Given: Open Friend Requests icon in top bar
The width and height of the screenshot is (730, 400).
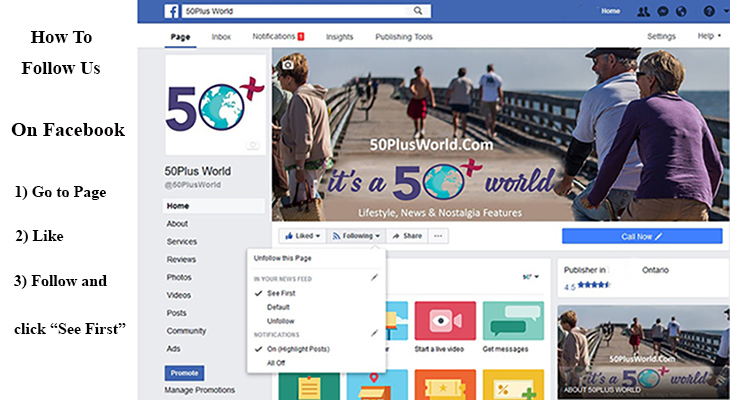Looking at the screenshot, I should click(643, 12).
